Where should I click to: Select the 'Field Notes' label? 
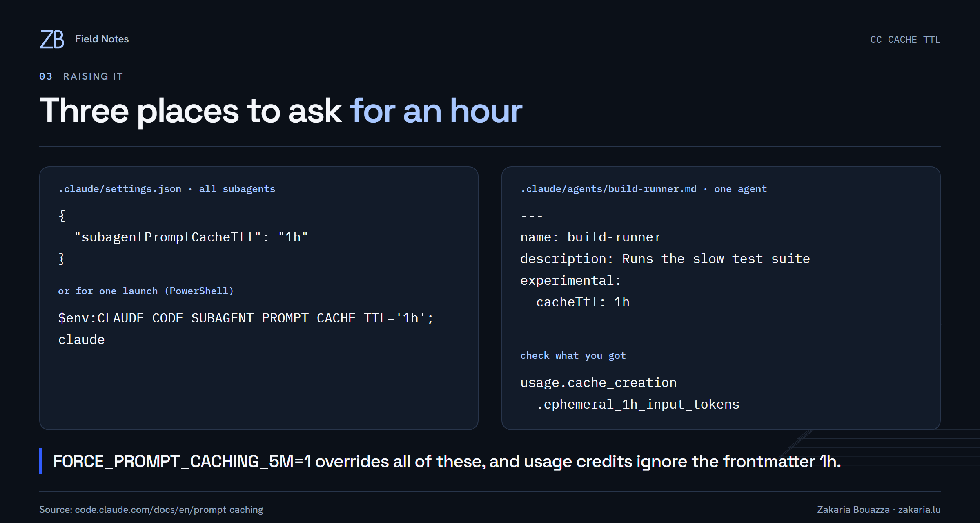(x=102, y=39)
